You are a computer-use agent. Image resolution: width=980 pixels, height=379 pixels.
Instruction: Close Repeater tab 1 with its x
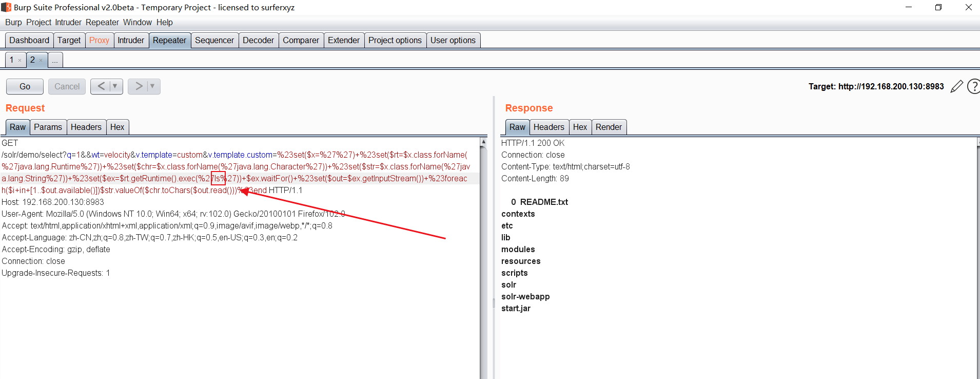point(20,61)
